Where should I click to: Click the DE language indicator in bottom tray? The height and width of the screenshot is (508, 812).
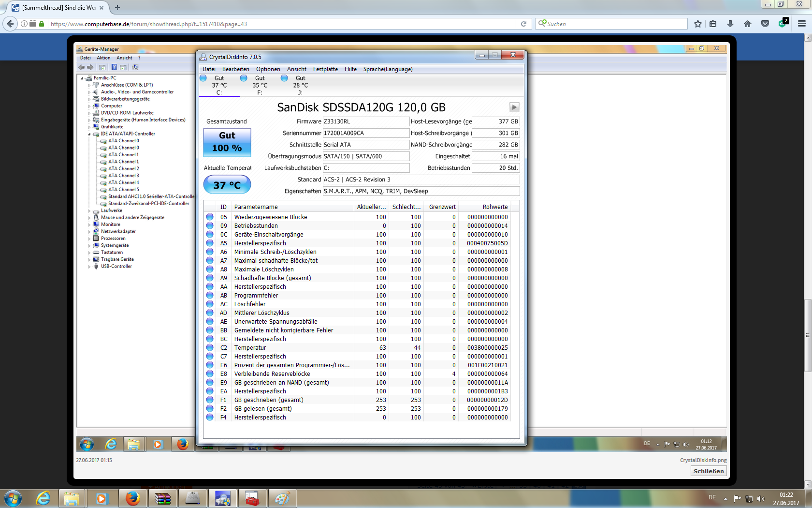[712, 497]
